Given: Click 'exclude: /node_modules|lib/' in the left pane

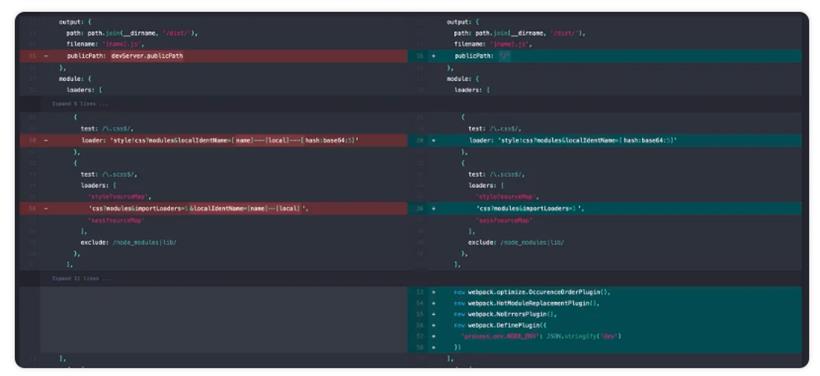Looking at the screenshot, I should point(129,243).
